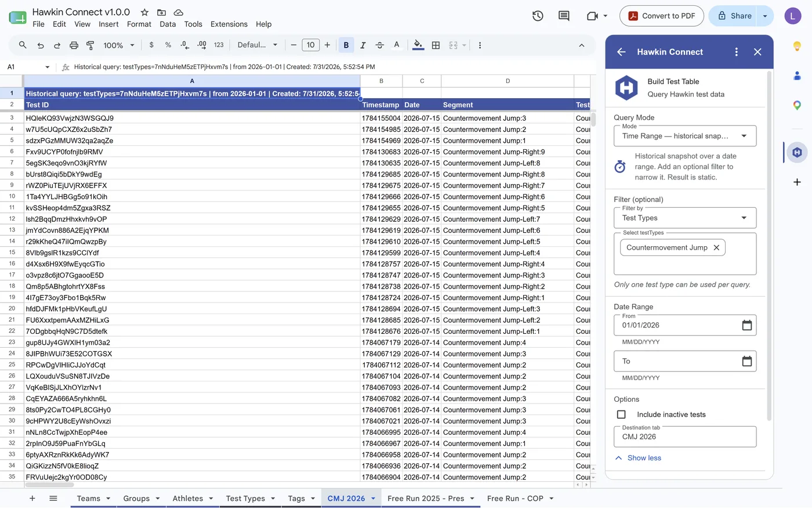Open more number formats
The image size is (812, 508).
[219, 45]
